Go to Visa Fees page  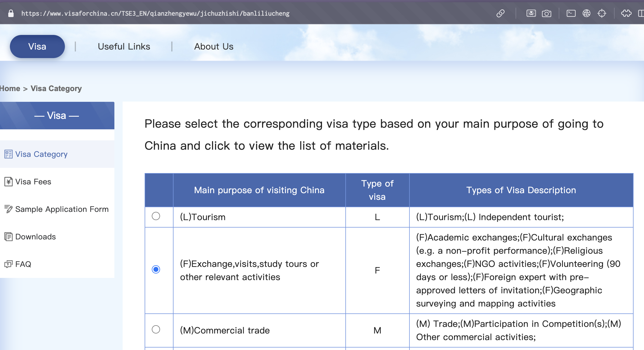[x=33, y=182]
